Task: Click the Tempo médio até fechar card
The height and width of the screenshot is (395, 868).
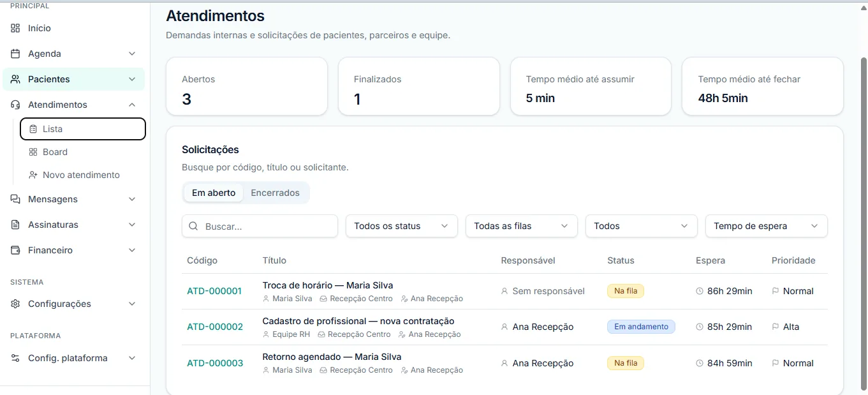Action: click(x=763, y=87)
